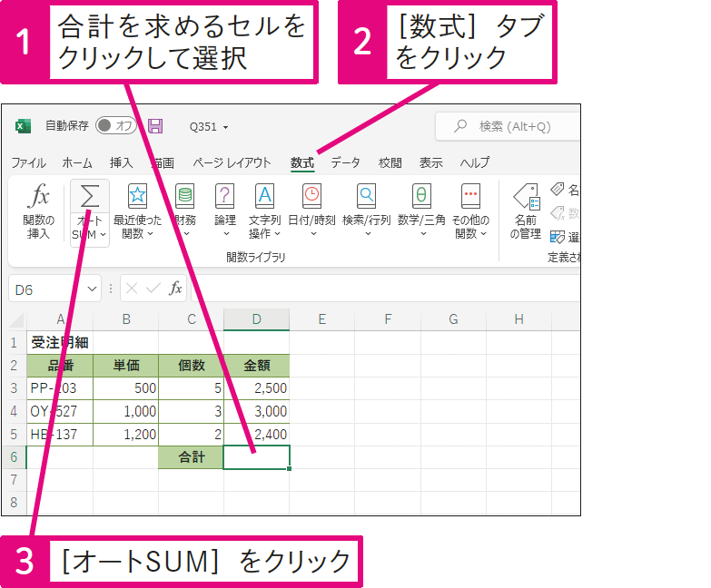711x588 pixels.
Task: Open the その他の関数 icon
Action: 470,195
